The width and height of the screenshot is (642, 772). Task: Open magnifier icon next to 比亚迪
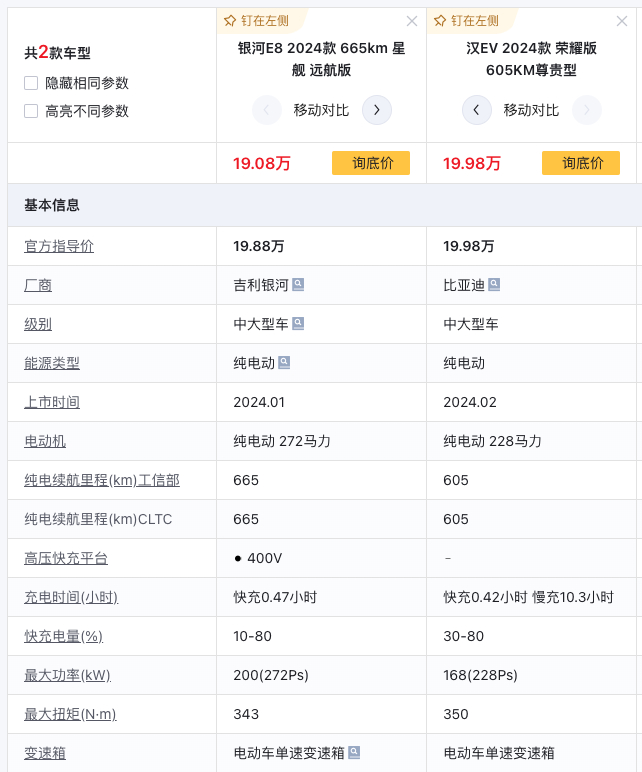pyautogui.click(x=494, y=285)
